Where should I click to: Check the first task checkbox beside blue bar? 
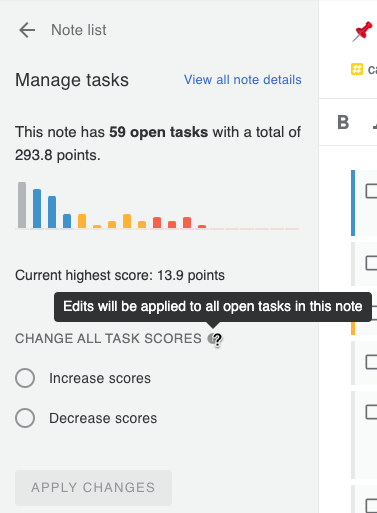click(371, 191)
